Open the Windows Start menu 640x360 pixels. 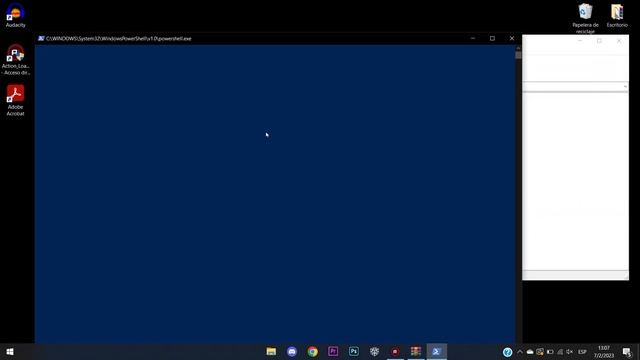pos(10,351)
